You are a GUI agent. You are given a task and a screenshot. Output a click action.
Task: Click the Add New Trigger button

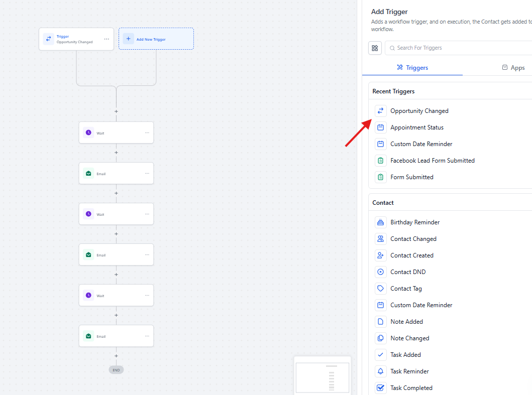[156, 39]
